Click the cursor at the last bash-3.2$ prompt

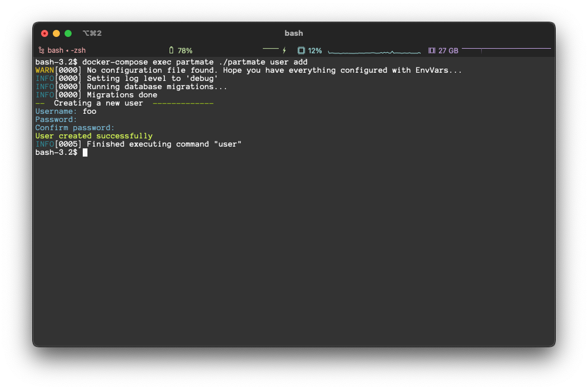coord(85,152)
